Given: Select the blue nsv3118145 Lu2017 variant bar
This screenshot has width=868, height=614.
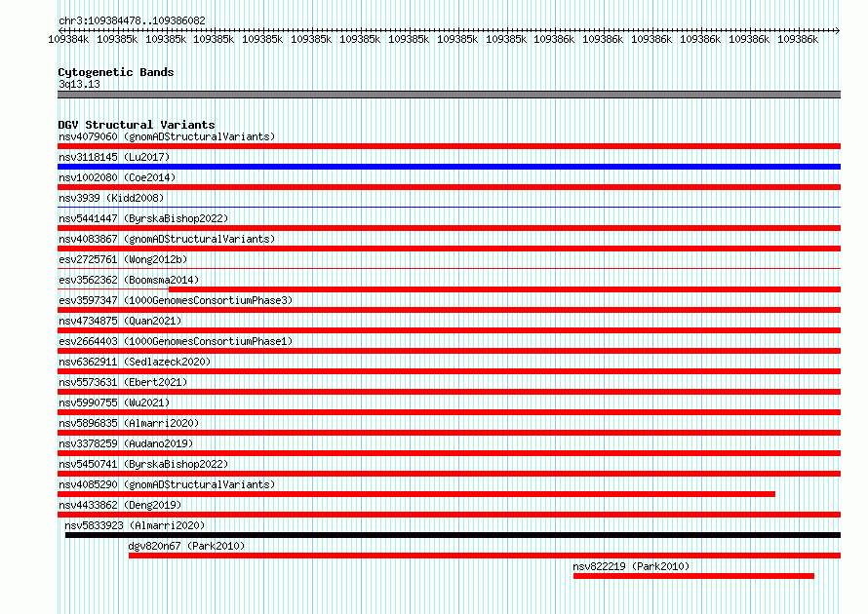Looking at the screenshot, I should [449, 167].
